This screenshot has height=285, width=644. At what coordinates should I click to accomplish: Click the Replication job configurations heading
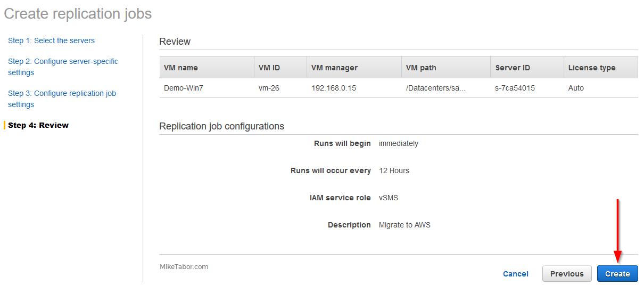221,126
